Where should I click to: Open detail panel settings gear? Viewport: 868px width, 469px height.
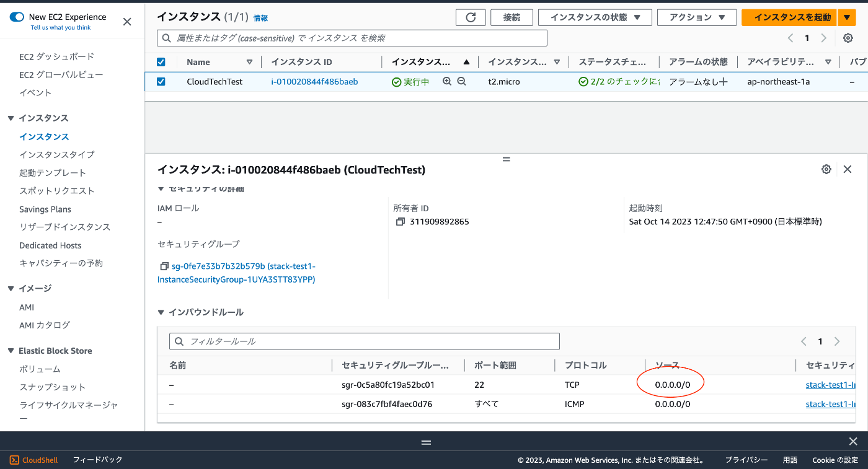pyautogui.click(x=826, y=169)
